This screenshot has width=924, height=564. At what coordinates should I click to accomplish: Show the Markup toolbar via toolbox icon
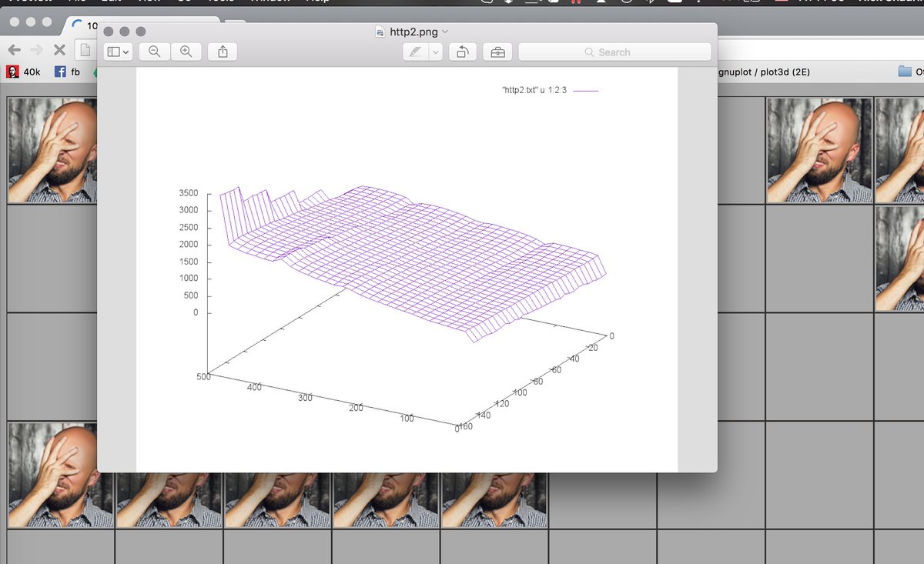(x=498, y=52)
